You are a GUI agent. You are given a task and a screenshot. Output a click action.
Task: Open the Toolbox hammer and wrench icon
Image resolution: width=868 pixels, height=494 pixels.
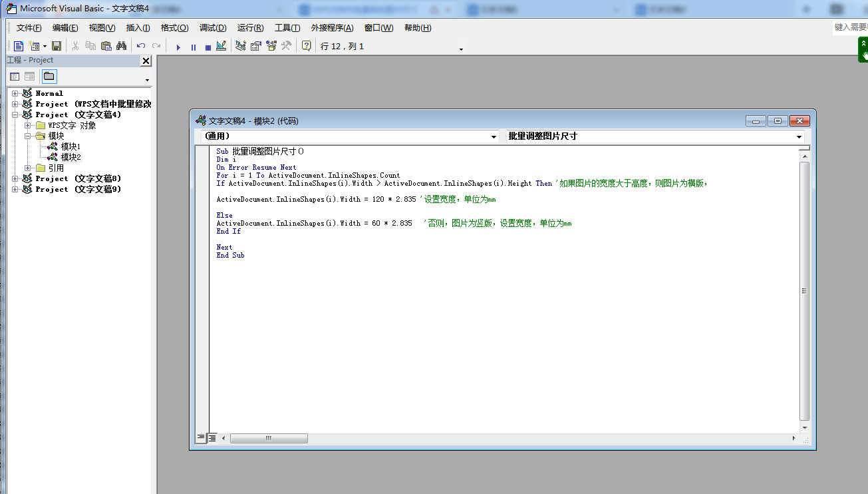pos(287,46)
